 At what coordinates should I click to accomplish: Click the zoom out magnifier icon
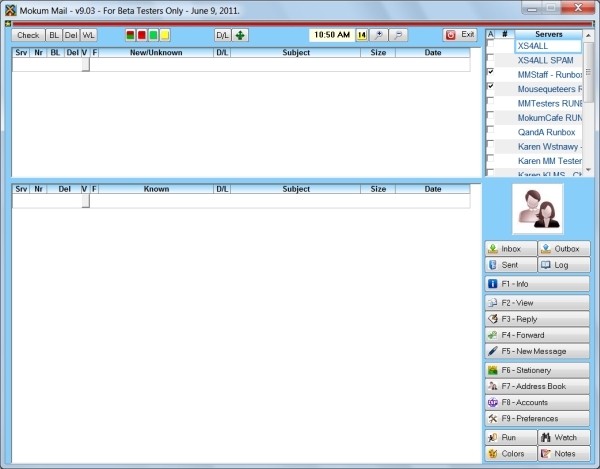(x=398, y=35)
